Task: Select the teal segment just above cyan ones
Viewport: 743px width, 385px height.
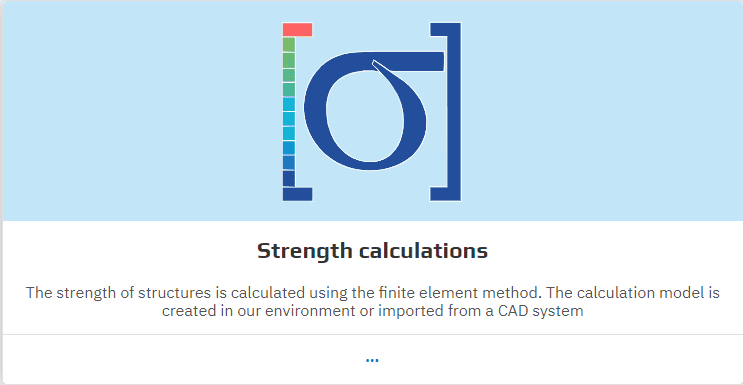Action: (x=289, y=89)
